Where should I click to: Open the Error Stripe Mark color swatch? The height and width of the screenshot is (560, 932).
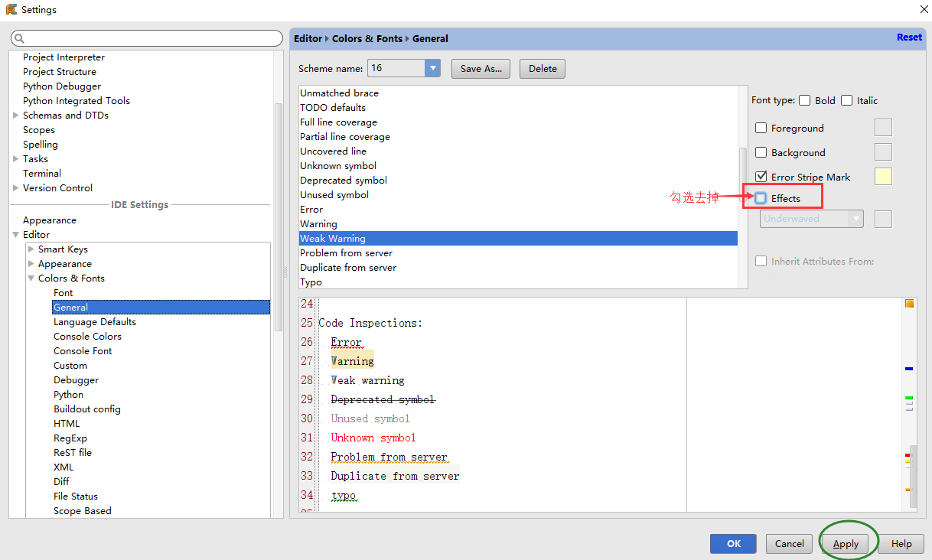tap(883, 177)
